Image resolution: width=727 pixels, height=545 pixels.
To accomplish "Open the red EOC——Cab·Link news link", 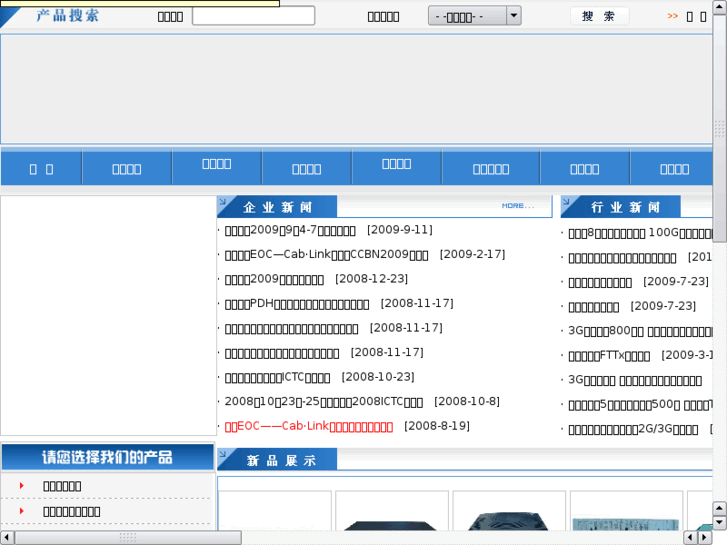I will click(x=309, y=426).
